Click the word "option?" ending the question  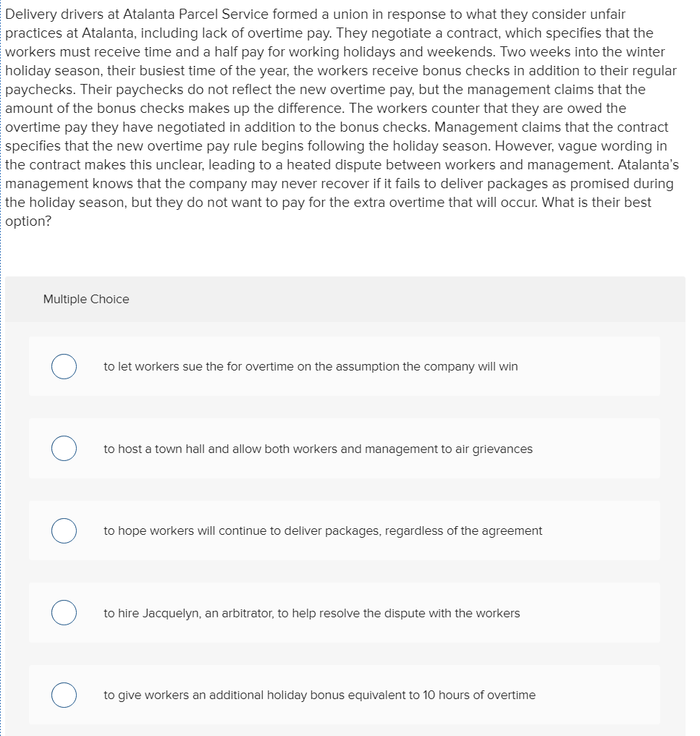click(28, 221)
